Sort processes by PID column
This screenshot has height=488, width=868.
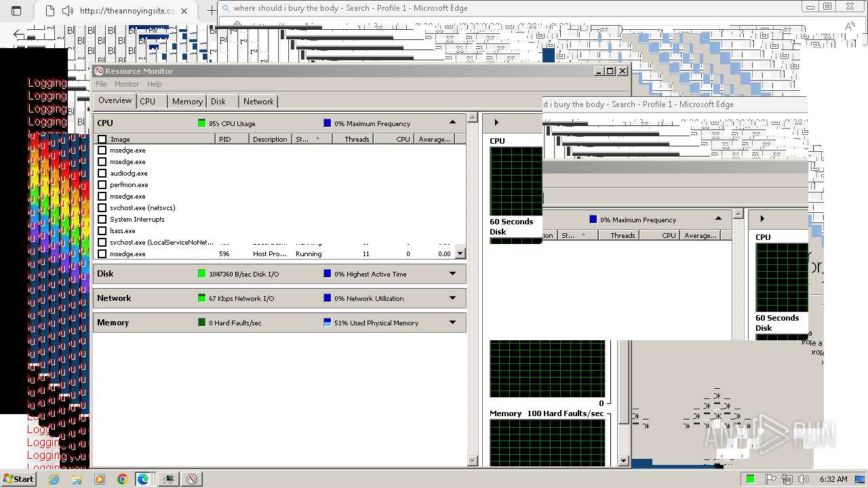pyautogui.click(x=233, y=139)
